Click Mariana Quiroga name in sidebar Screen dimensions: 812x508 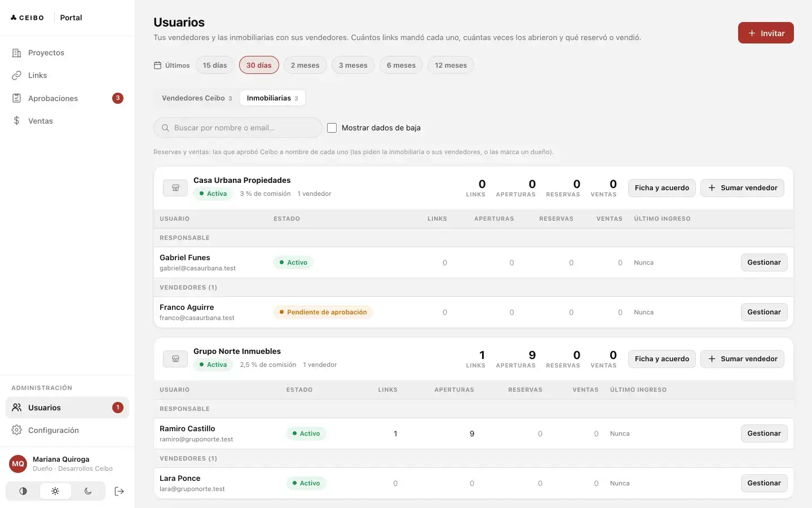[x=61, y=459]
